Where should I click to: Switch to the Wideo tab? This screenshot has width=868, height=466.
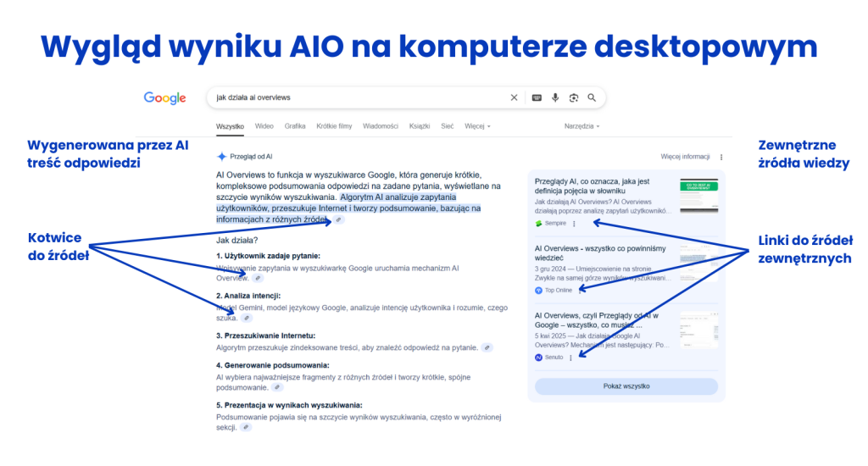click(264, 126)
